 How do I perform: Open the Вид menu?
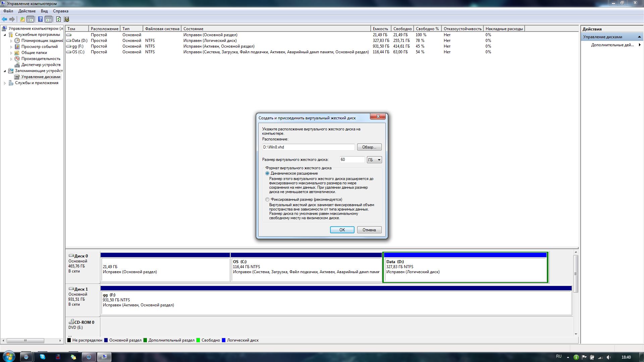tap(44, 11)
